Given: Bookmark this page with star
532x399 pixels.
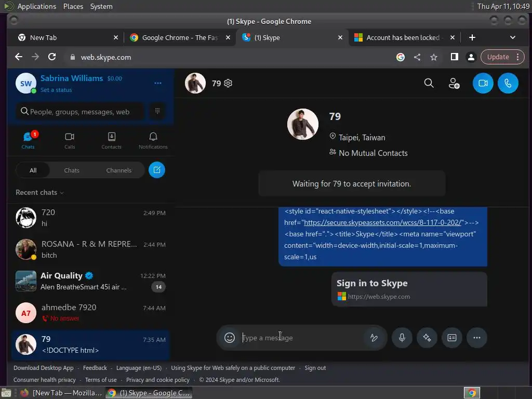Looking at the screenshot, I should coord(434,57).
